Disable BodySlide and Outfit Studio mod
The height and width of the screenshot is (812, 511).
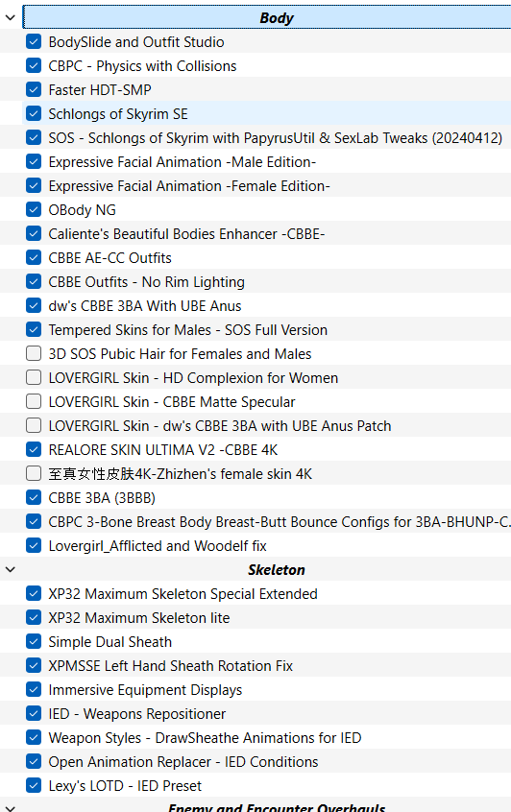34,42
